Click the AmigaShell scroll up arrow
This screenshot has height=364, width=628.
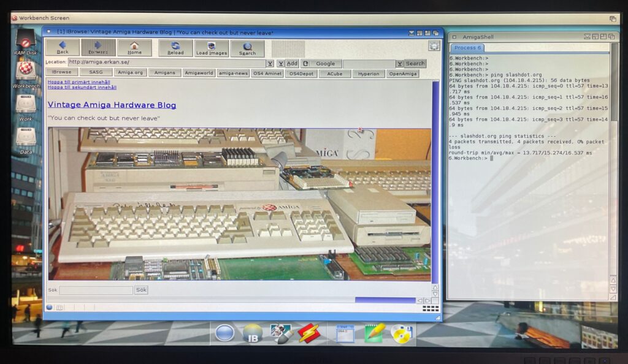coord(613,281)
